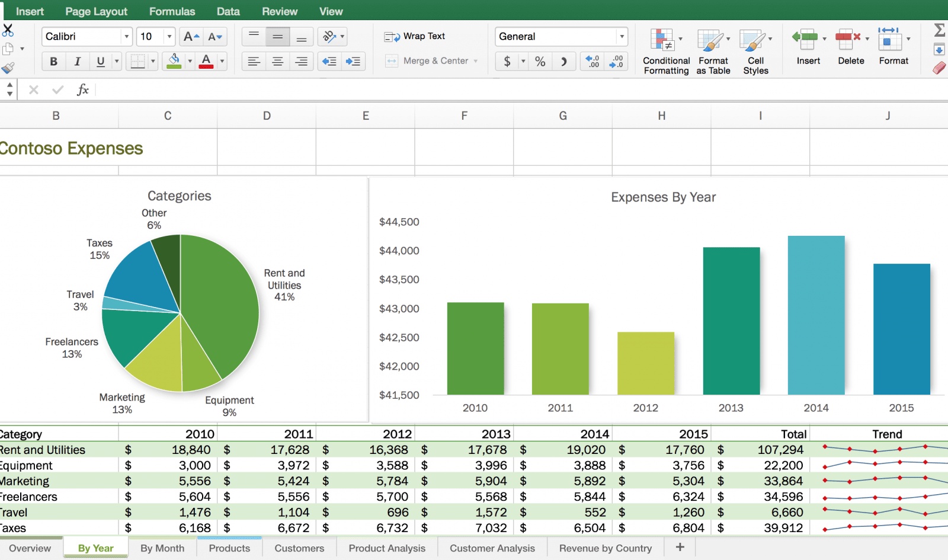
Task: Click inside the formula bar input
Action: (474, 89)
